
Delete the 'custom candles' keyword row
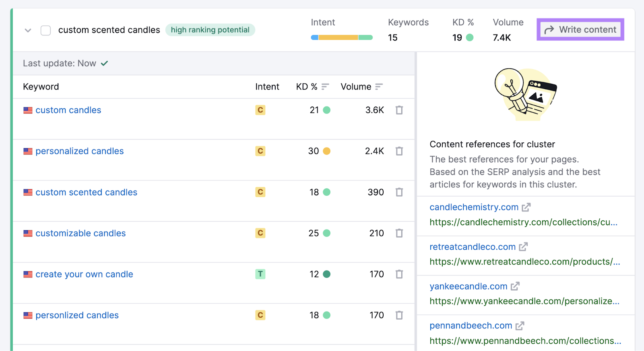click(399, 110)
